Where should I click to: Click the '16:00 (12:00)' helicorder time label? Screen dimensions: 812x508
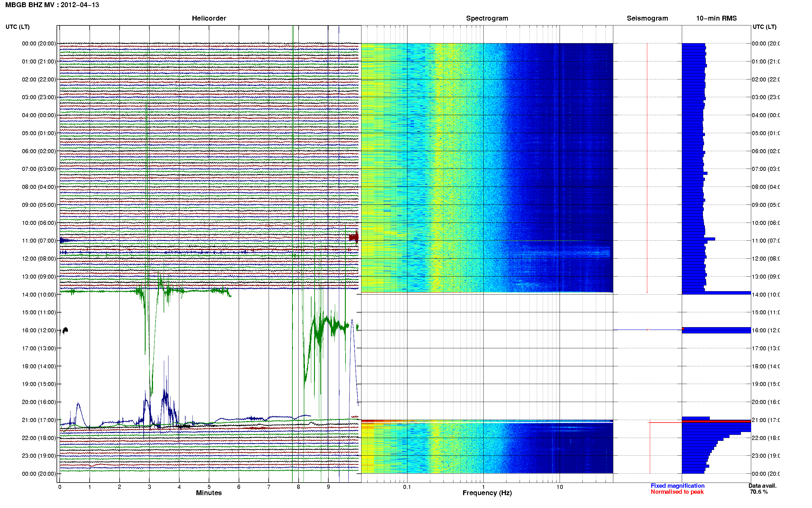point(39,330)
